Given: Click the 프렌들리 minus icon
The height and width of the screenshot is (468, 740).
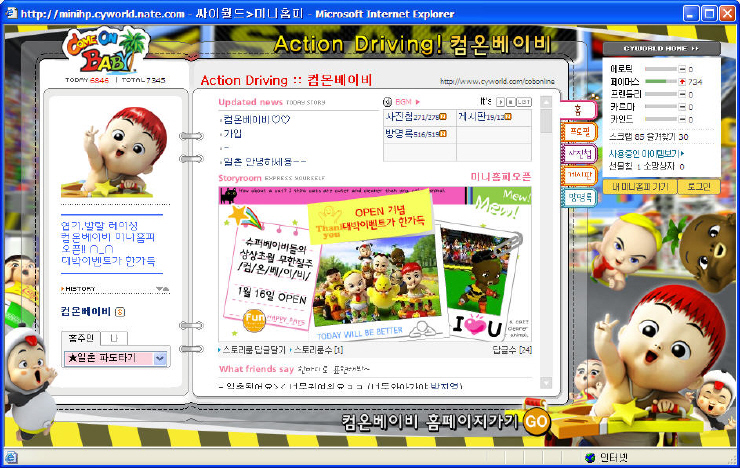Looking at the screenshot, I should pos(682,94).
